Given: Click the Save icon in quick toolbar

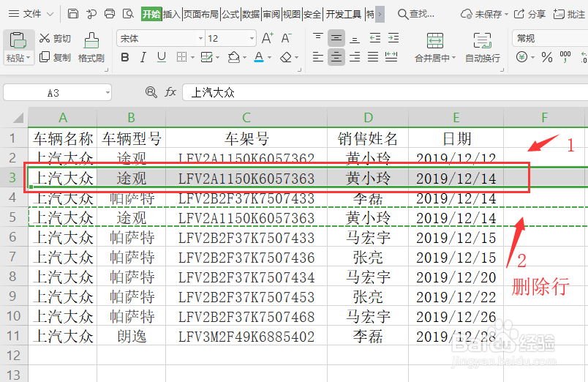Looking at the screenshot, I should click(x=72, y=14).
